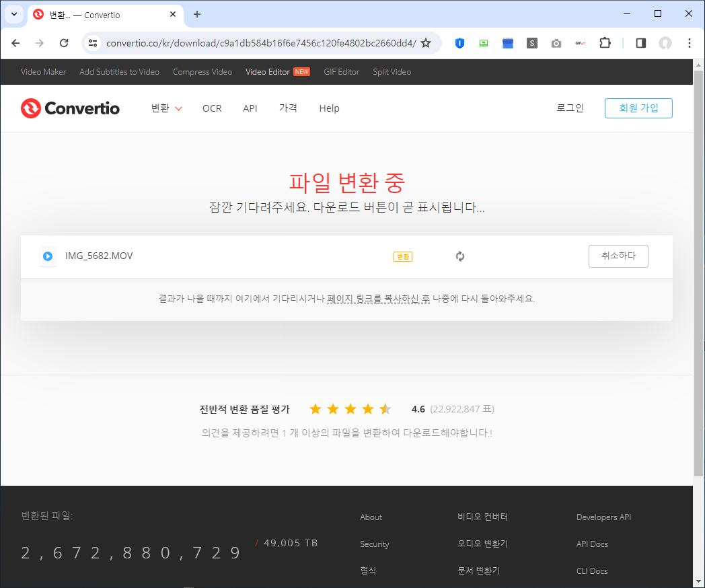The image size is (705, 588).
Task: Click the play icon beside IMG_5682.MOV
Action: tap(48, 256)
